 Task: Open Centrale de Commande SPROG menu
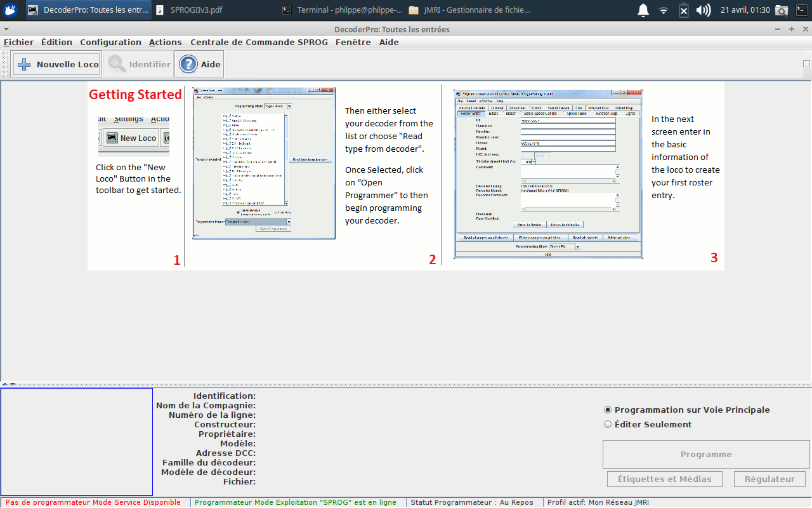[x=259, y=42]
